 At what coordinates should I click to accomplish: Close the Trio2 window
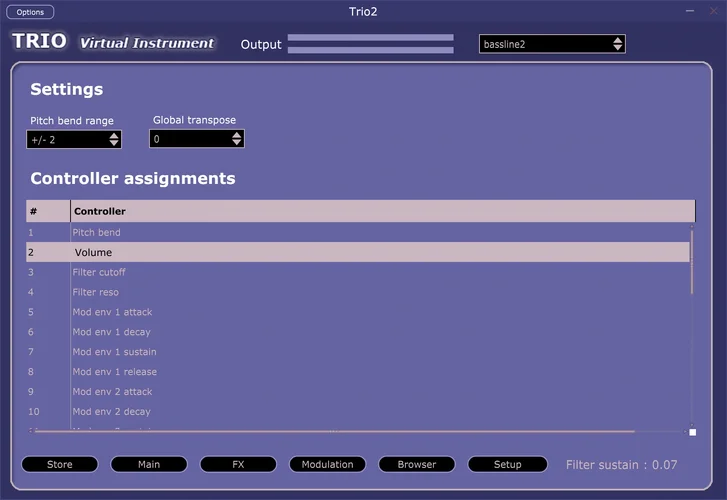(x=714, y=11)
